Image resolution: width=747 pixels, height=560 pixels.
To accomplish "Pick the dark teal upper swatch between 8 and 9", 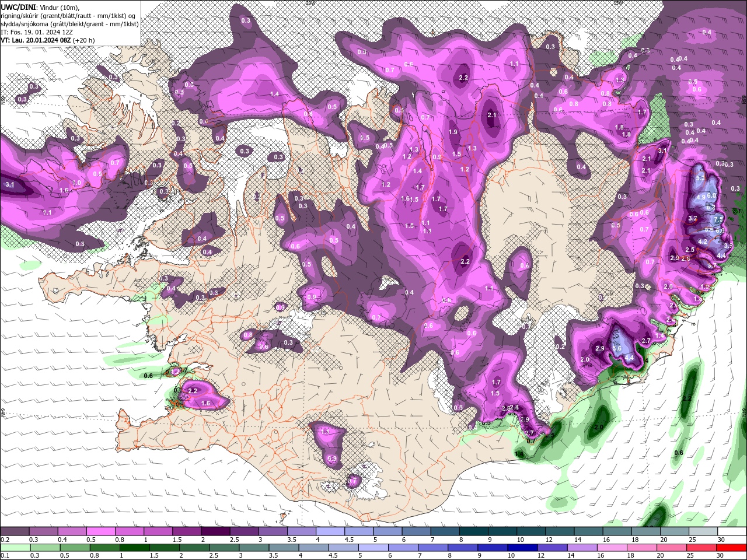I will 474,531.
